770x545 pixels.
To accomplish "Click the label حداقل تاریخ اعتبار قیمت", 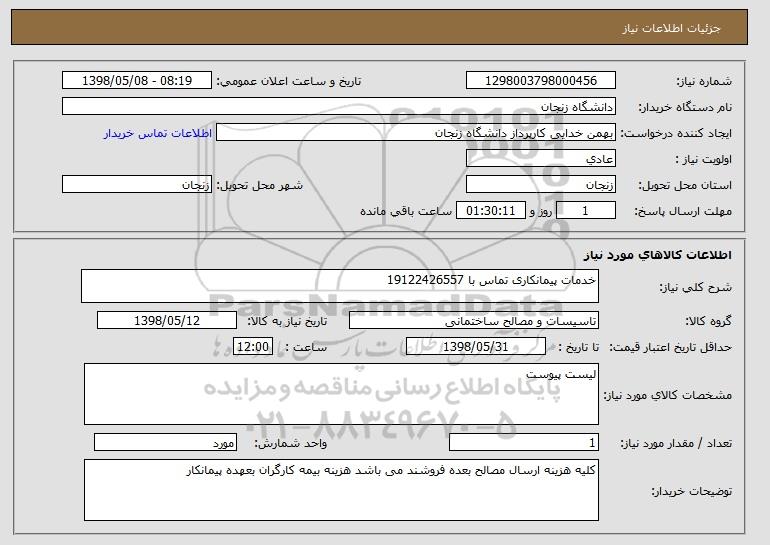I will pyautogui.click(x=670, y=347).
